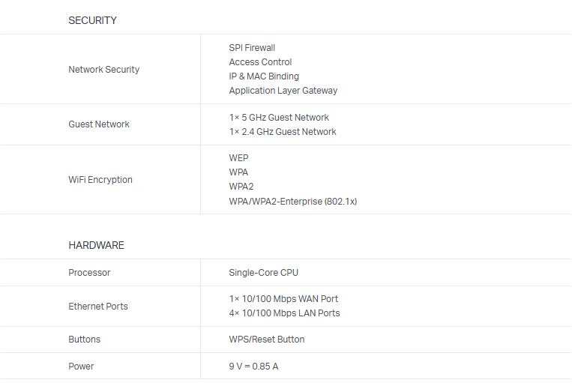Select the WPA/WPA2-Enterprise (802.1x) entry
Screen dimensions: 572x392
coord(292,202)
